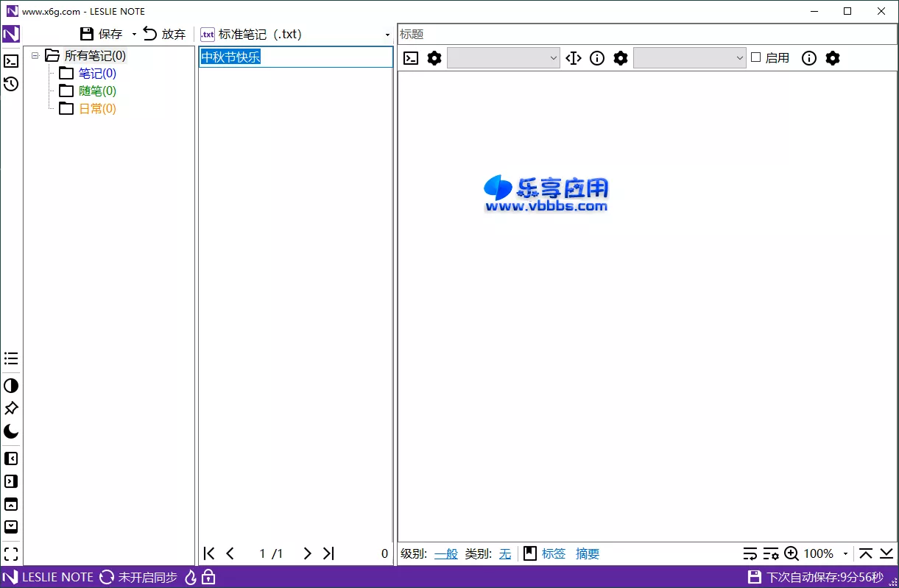
Task: Toggle the lock icon in status bar
Action: 210,577
